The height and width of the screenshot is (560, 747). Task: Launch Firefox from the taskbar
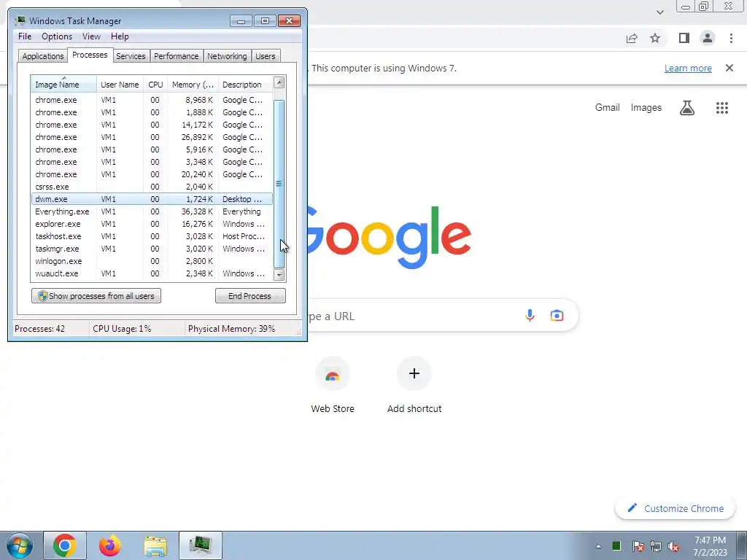coord(110,545)
